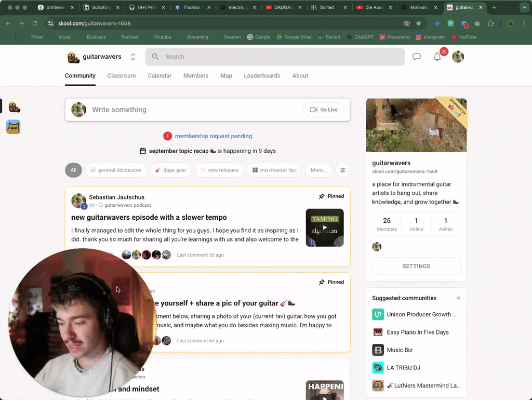This screenshot has height=400, width=532.
Task: Filter posts by mix/master tips
Action: [273, 170]
